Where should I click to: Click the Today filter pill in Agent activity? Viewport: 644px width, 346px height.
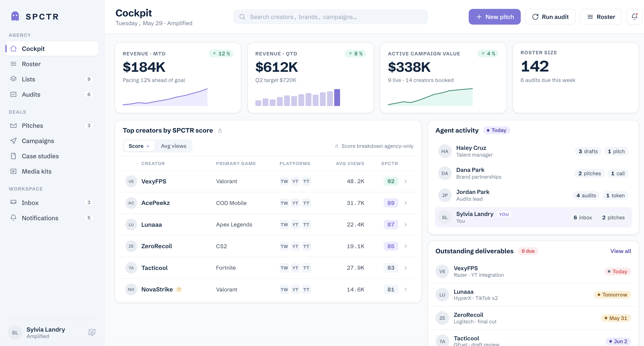coord(496,130)
